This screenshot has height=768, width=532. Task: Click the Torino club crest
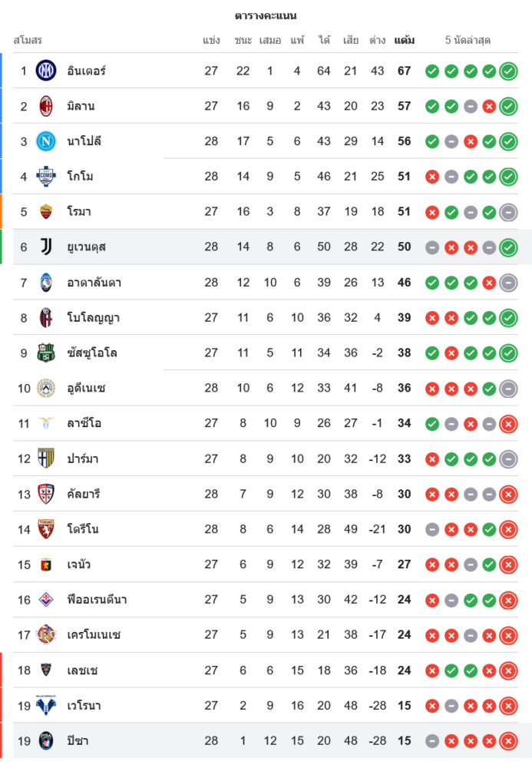click(x=46, y=528)
